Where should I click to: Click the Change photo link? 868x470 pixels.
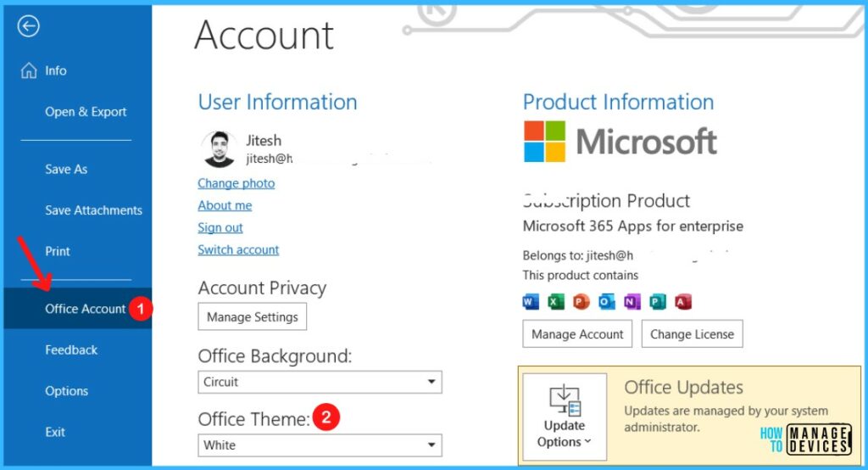click(236, 183)
